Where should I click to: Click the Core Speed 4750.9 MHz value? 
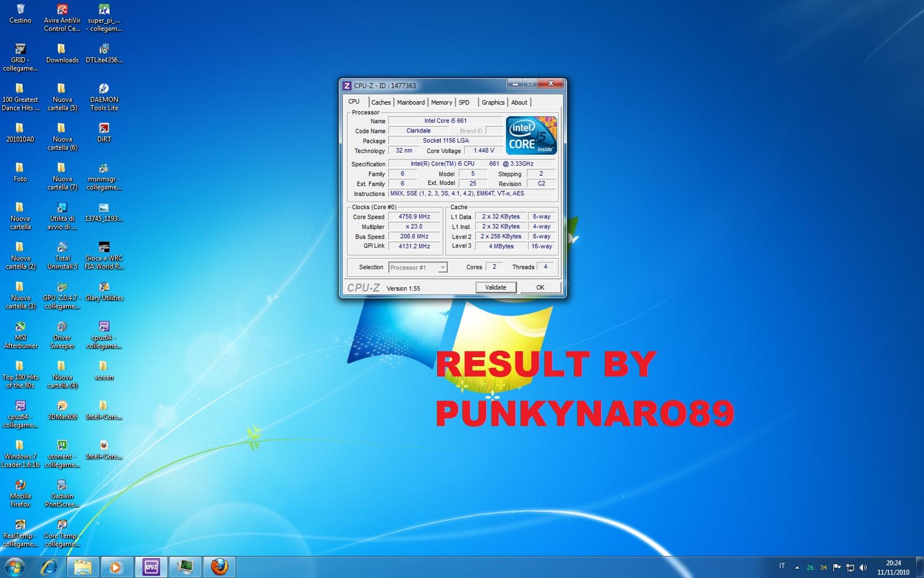(x=414, y=217)
